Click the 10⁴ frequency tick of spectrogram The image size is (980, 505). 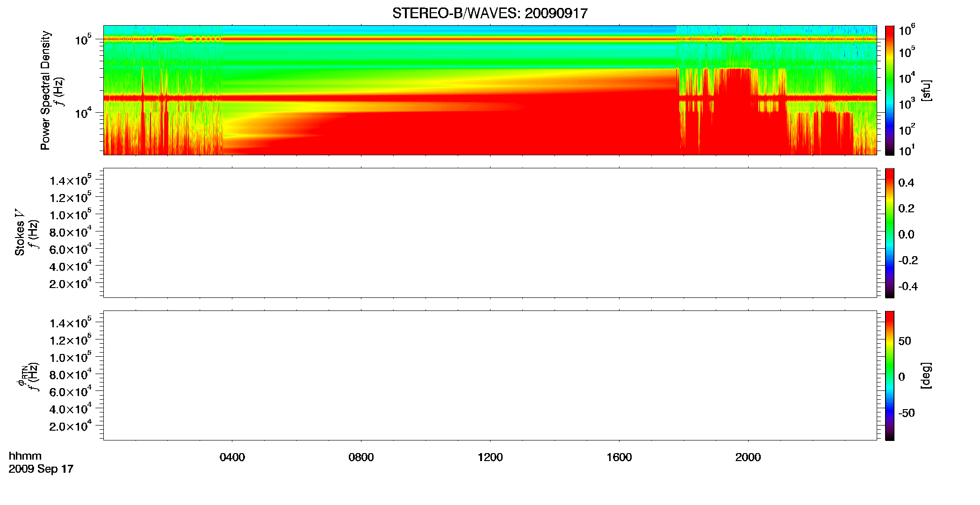click(83, 113)
